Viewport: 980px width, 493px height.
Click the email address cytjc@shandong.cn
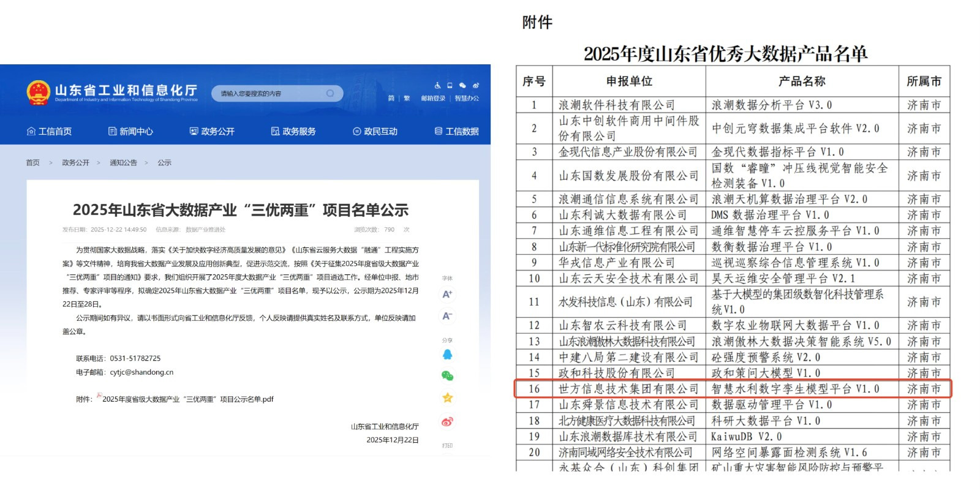point(141,372)
